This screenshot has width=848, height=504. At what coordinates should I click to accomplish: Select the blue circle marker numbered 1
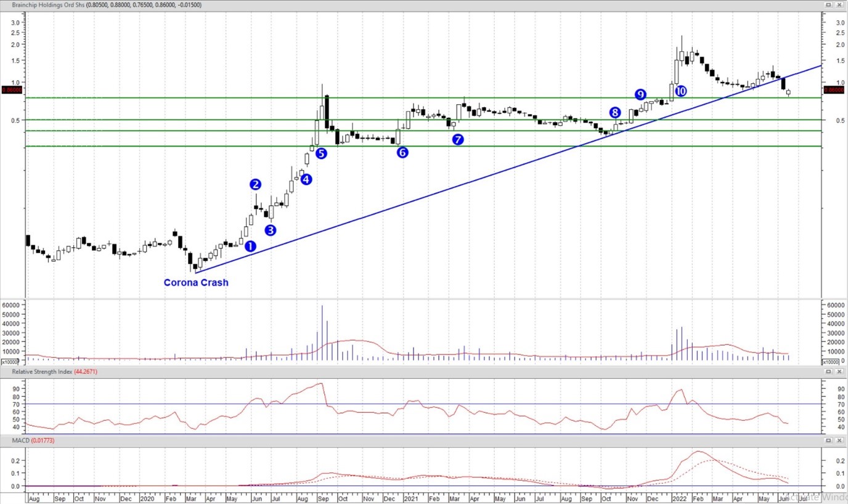coord(250,246)
